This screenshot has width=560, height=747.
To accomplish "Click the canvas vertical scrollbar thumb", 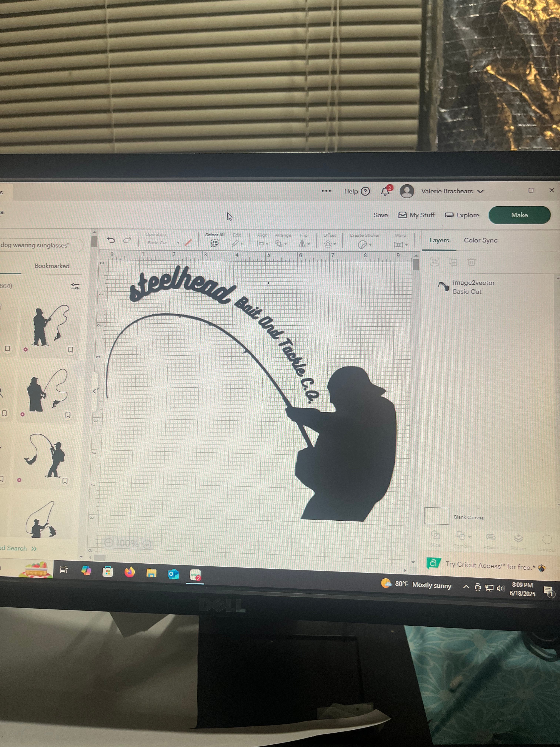I will point(416,264).
